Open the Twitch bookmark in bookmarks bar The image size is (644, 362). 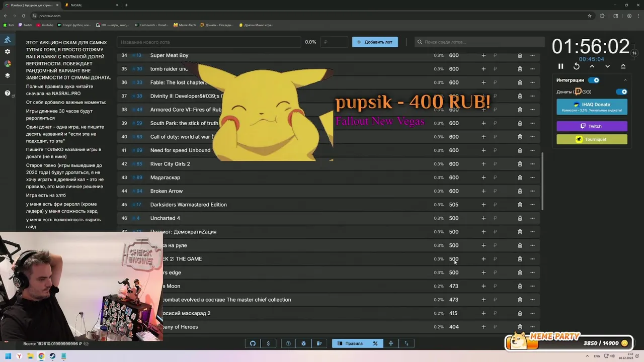pyautogui.click(x=25, y=25)
